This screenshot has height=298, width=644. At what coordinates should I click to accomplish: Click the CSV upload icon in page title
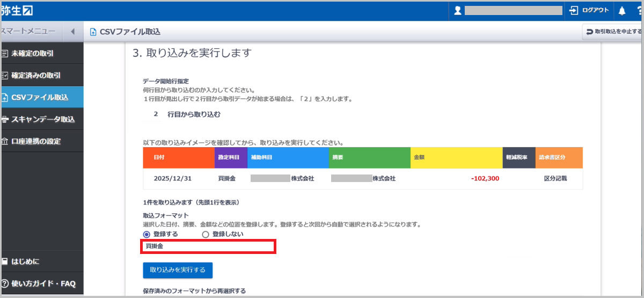click(93, 32)
